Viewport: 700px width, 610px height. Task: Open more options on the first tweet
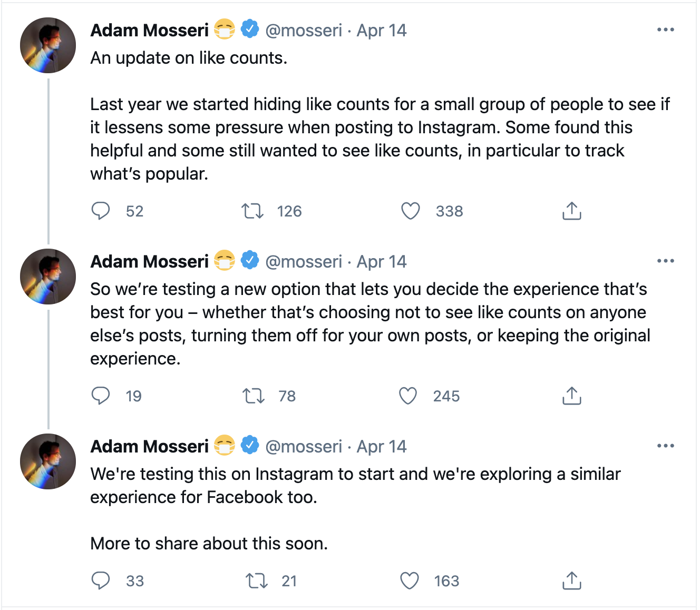click(665, 30)
